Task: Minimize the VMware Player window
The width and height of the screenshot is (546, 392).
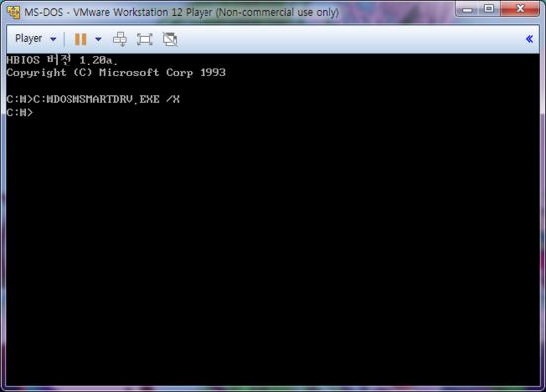Action: click(467, 9)
